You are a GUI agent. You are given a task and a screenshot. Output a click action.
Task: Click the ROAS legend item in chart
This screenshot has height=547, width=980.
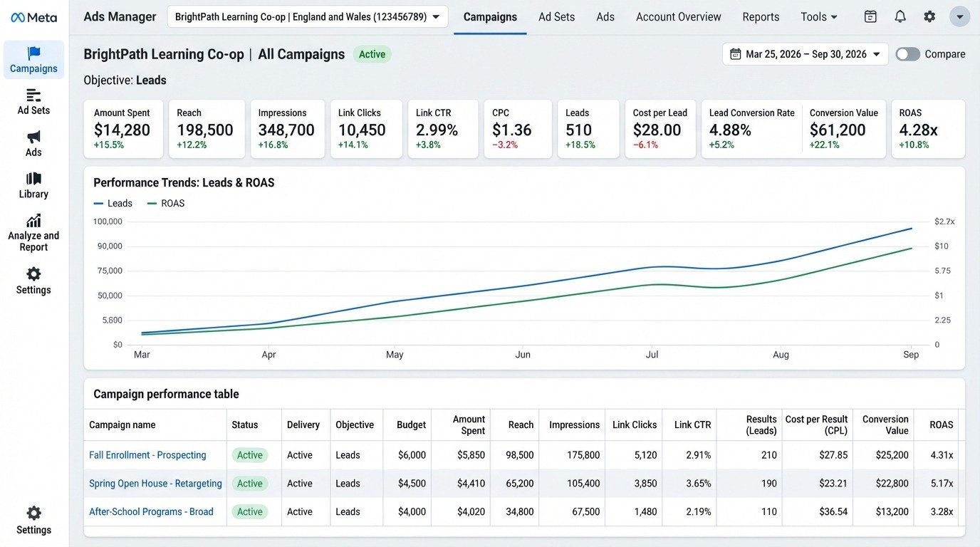(166, 203)
